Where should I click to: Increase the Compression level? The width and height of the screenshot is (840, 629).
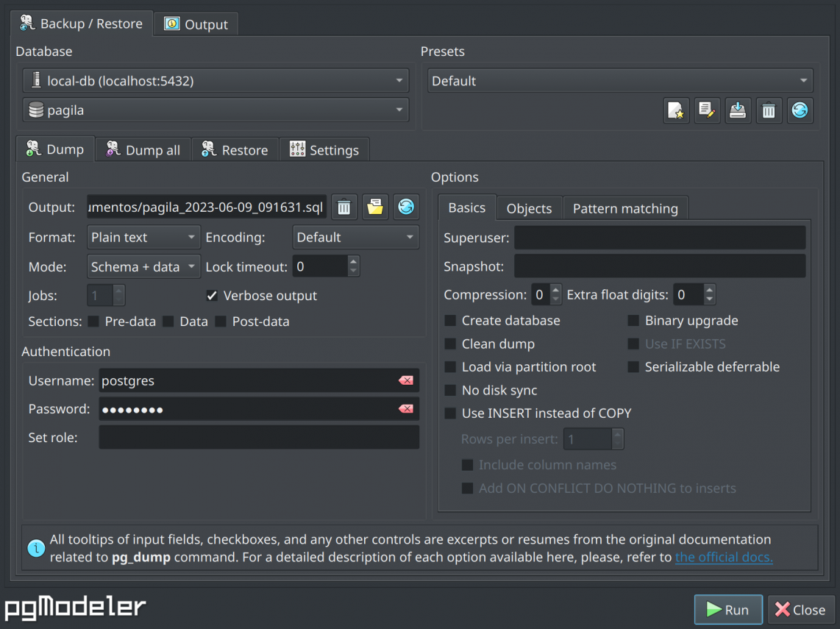click(x=555, y=290)
